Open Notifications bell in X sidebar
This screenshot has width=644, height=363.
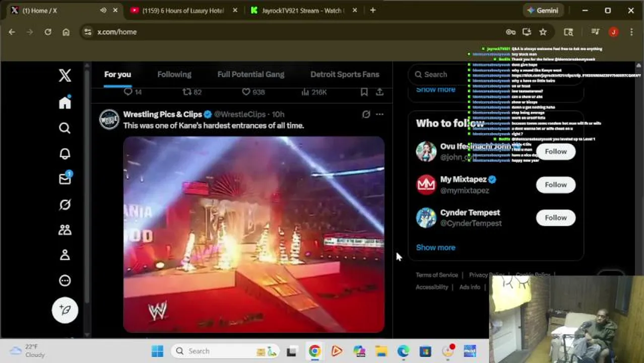[65, 154]
